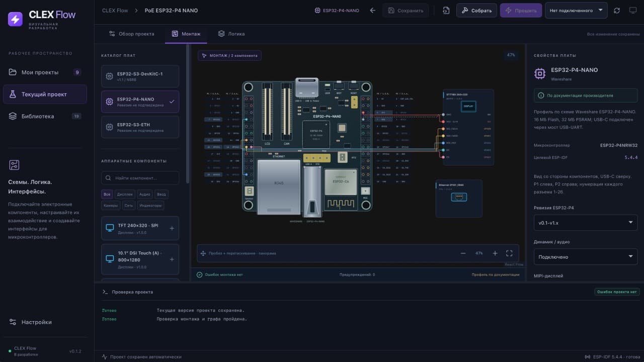This screenshot has width=644, height=362.
Task: Click the ESP32-P4-NANO chip icon in properties
Action: tap(540, 74)
